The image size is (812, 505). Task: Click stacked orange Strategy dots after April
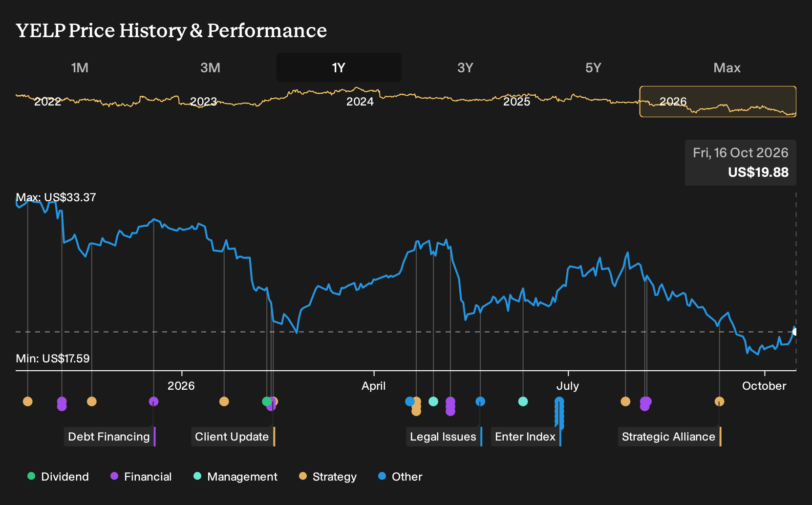coord(416,406)
